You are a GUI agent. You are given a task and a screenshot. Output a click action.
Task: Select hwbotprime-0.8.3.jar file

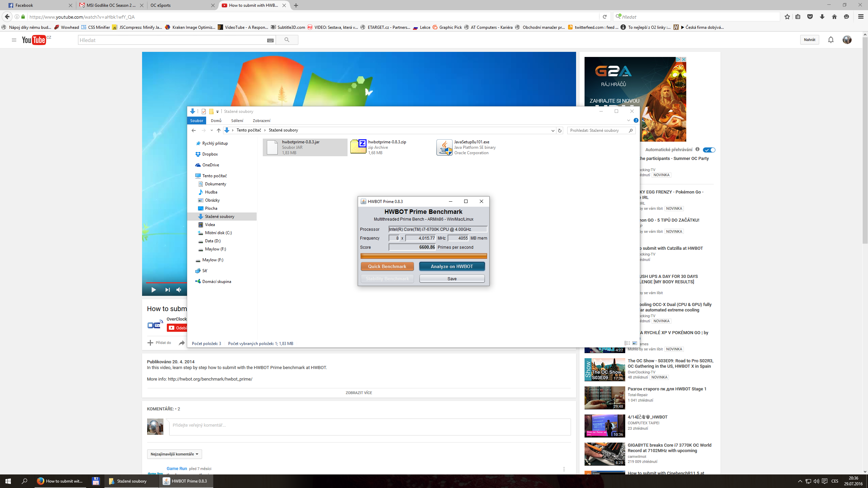pyautogui.click(x=305, y=147)
